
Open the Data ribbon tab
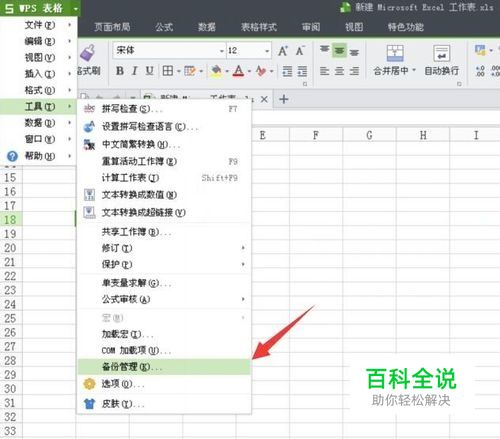pyautogui.click(x=207, y=27)
